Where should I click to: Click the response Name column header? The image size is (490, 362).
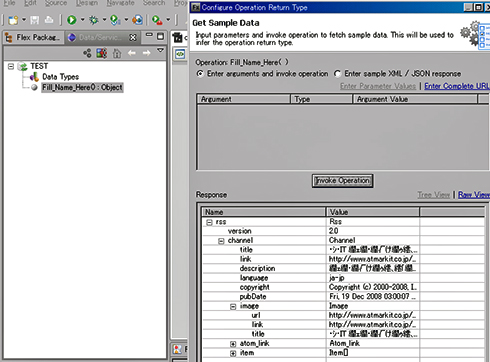click(264, 212)
